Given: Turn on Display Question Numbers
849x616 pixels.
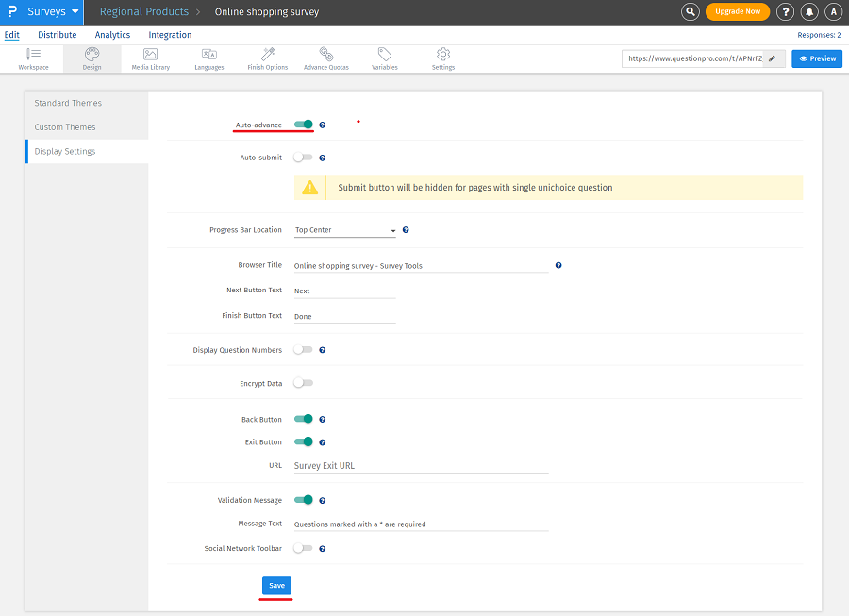Looking at the screenshot, I should pos(303,350).
